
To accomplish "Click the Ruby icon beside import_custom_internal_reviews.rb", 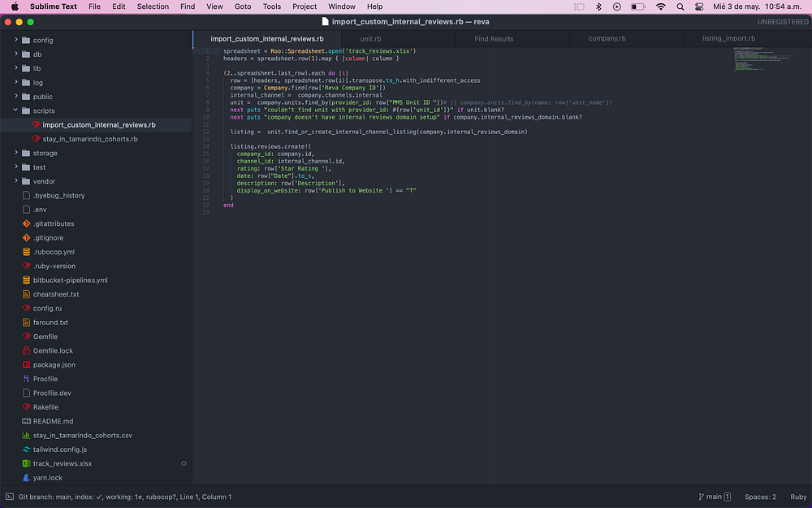I will [x=35, y=125].
